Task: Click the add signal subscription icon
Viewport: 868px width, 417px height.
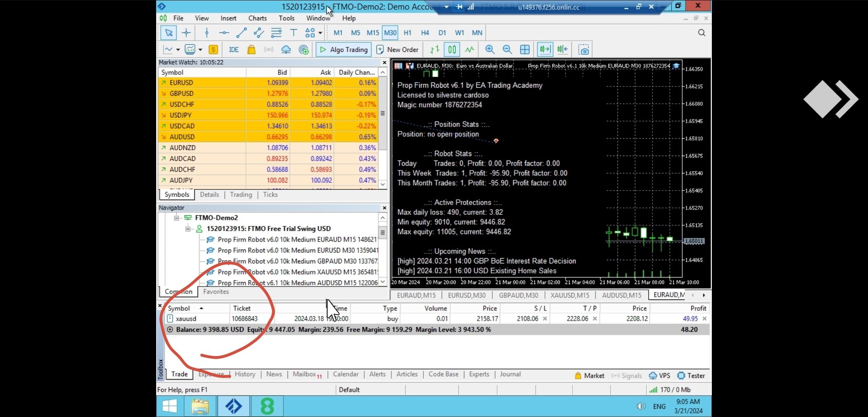Action: point(304,50)
